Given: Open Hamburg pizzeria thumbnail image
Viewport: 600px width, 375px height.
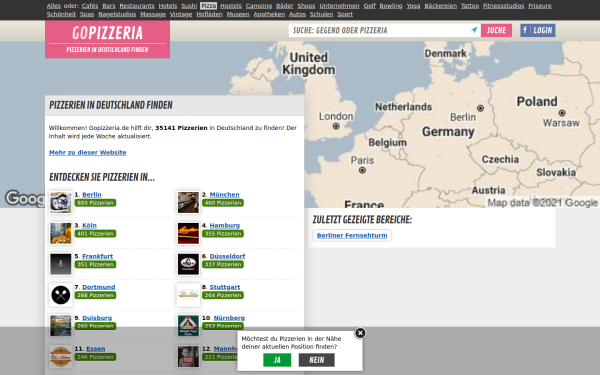Looking at the screenshot, I should (x=188, y=233).
